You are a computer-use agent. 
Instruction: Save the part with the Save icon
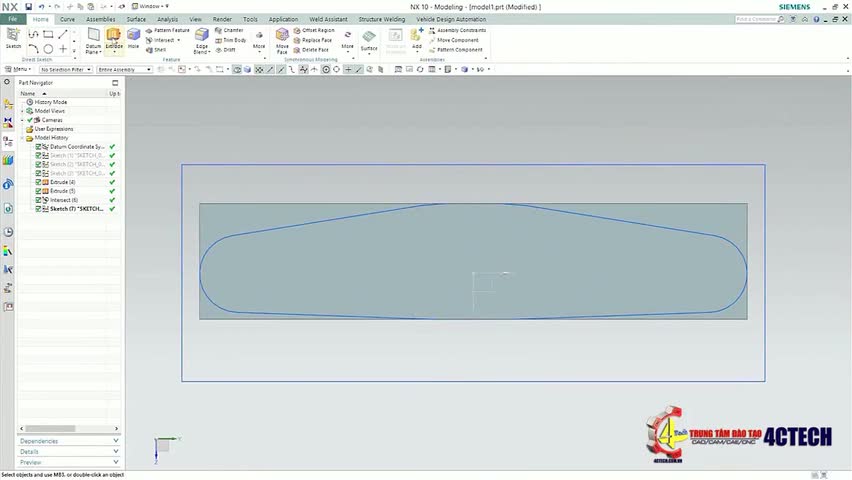coord(28,7)
